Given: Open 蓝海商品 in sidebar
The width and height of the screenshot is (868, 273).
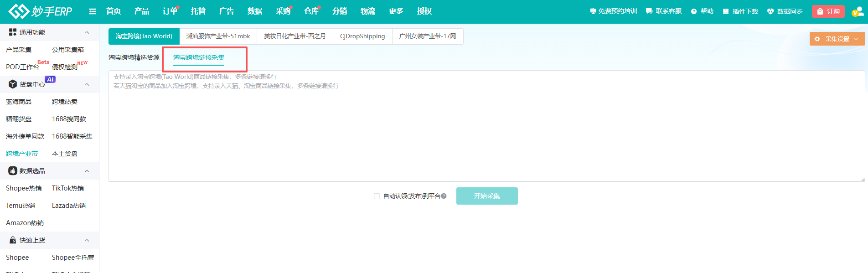Looking at the screenshot, I should tap(19, 102).
